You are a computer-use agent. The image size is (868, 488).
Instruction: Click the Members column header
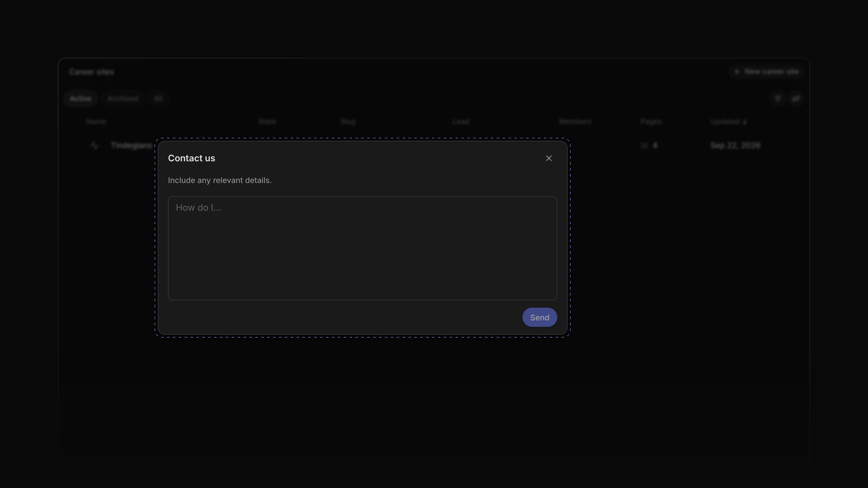pos(575,122)
